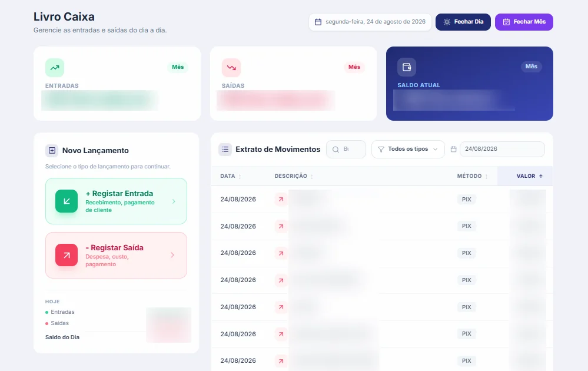Click the plus-square icon beside Novo Lançamento

[x=52, y=150]
